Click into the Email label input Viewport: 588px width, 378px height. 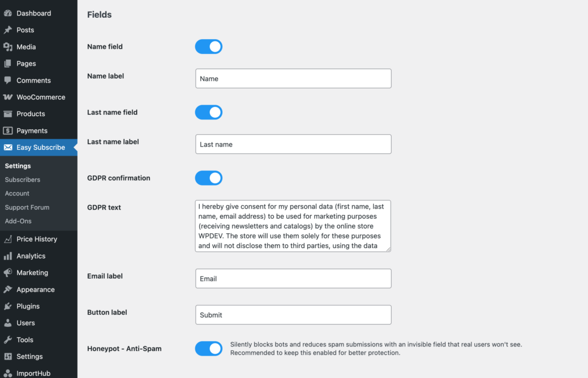293,279
